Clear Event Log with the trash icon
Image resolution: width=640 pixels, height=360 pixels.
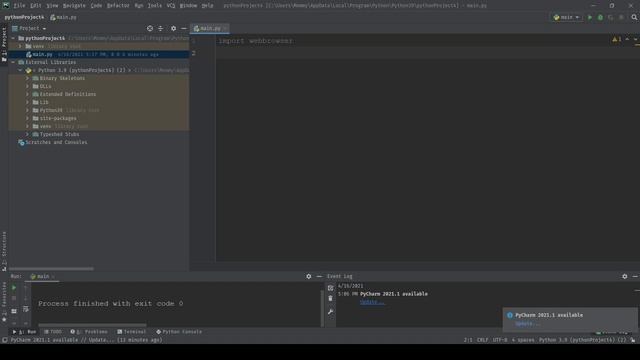click(x=330, y=298)
